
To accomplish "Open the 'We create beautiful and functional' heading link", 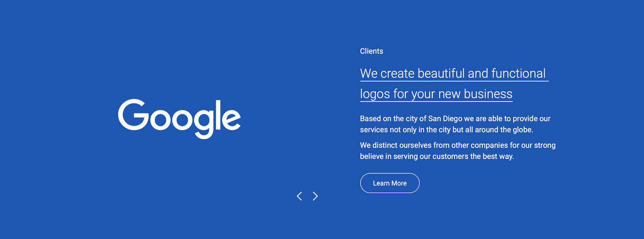I will click(452, 74).
